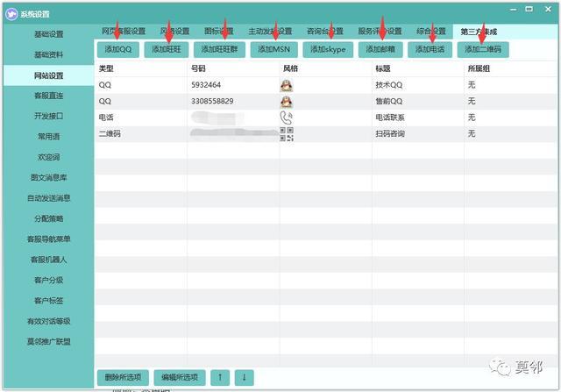
Task: Open the 主动发起设置 tab
Action: pyautogui.click(x=270, y=32)
